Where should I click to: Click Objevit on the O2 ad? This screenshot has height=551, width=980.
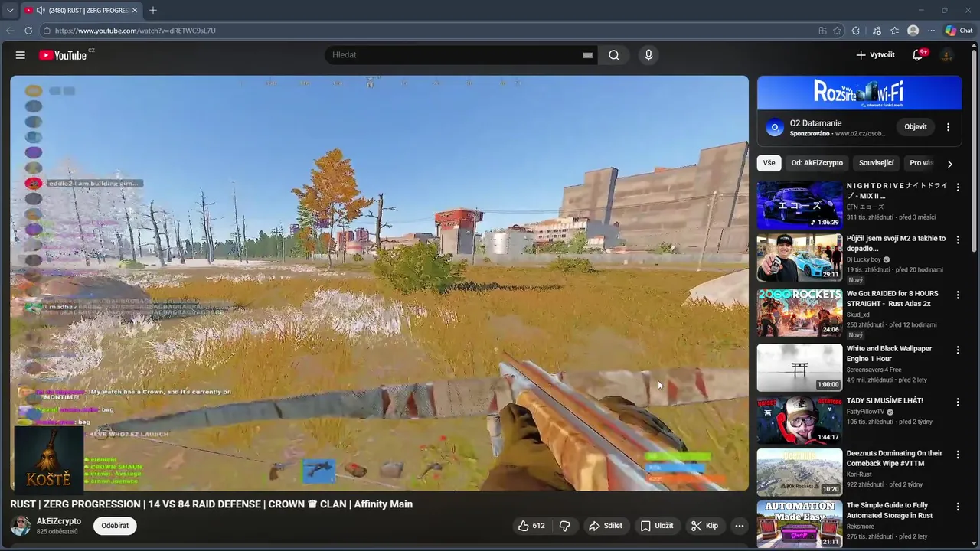tap(916, 127)
